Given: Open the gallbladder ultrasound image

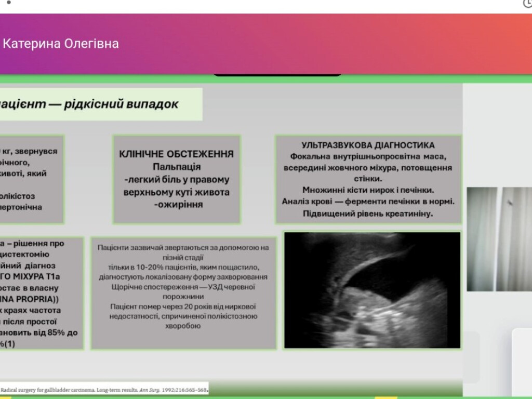Looking at the screenshot, I should pos(372,290).
